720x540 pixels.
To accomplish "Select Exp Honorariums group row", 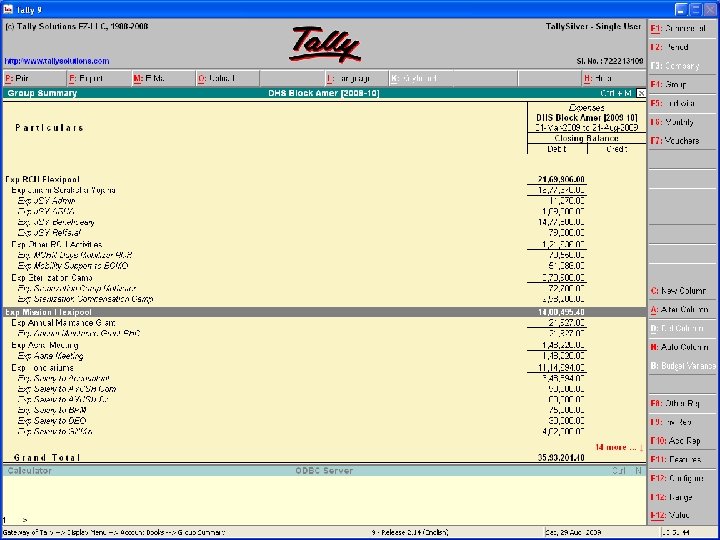I will [x=324, y=368].
